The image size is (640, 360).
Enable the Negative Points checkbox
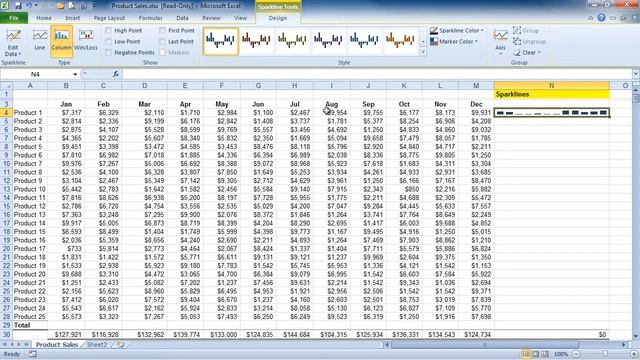pos(109,53)
